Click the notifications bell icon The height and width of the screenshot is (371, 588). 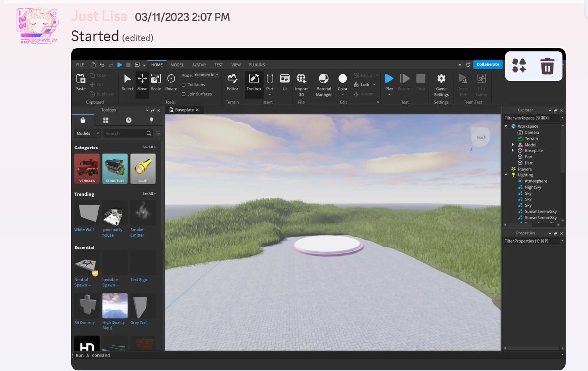click(x=468, y=64)
